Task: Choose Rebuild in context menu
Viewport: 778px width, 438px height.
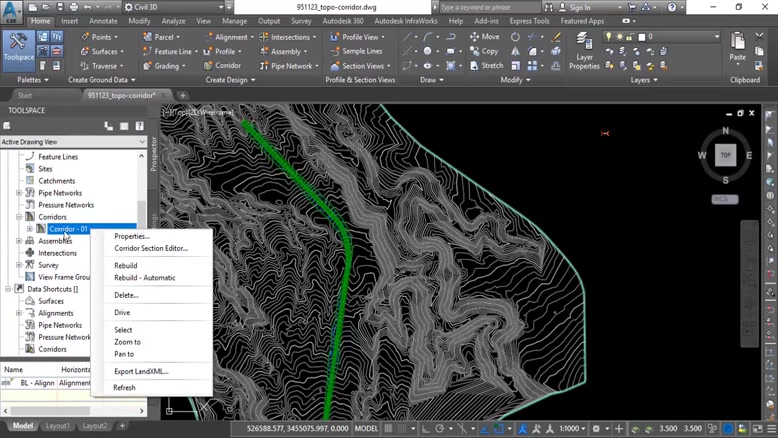Action: pos(126,265)
